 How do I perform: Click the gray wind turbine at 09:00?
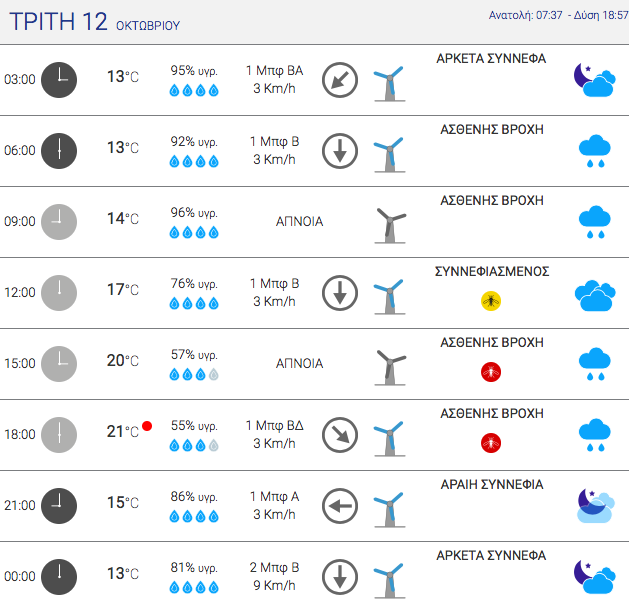390,225
